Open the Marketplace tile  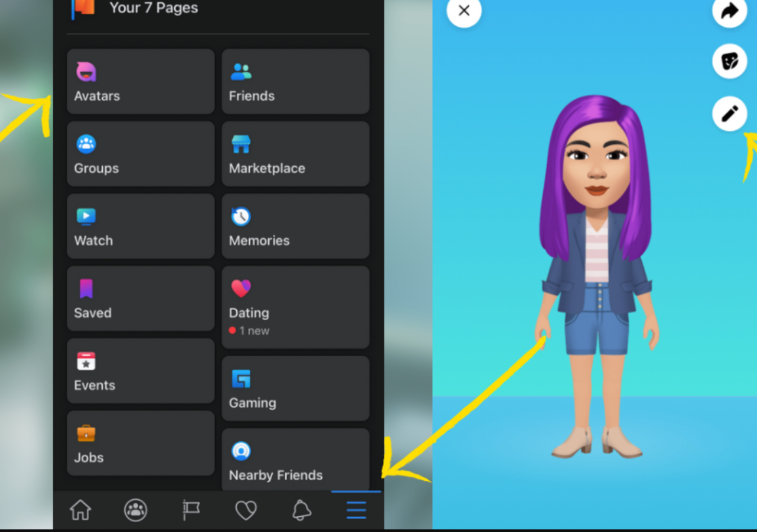coord(295,154)
